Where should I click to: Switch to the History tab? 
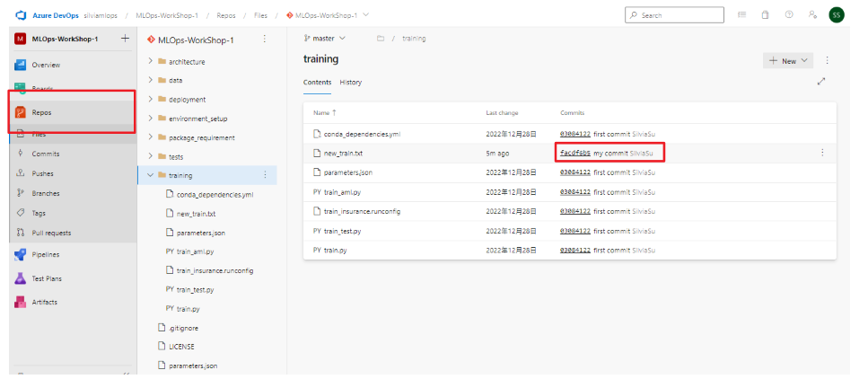click(350, 82)
